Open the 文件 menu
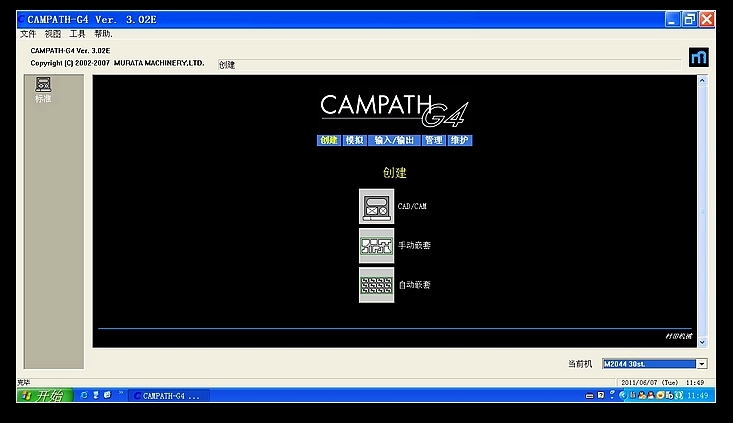 point(28,34)
